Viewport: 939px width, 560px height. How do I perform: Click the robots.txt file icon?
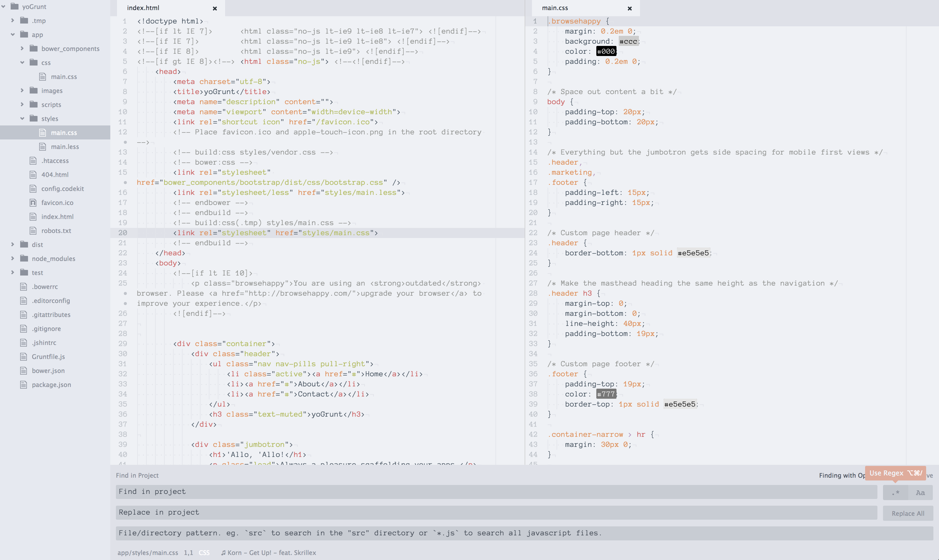[x=33, y=230]
